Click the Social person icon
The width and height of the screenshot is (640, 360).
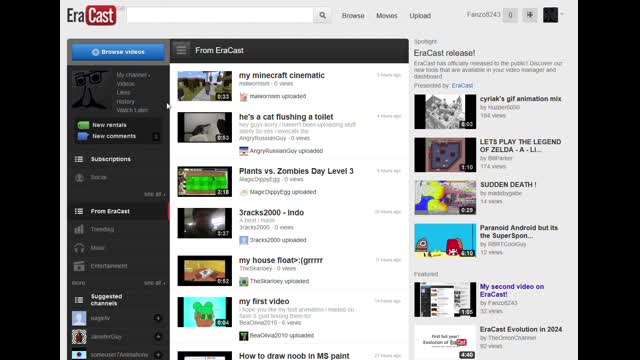(x=79, y=178)
